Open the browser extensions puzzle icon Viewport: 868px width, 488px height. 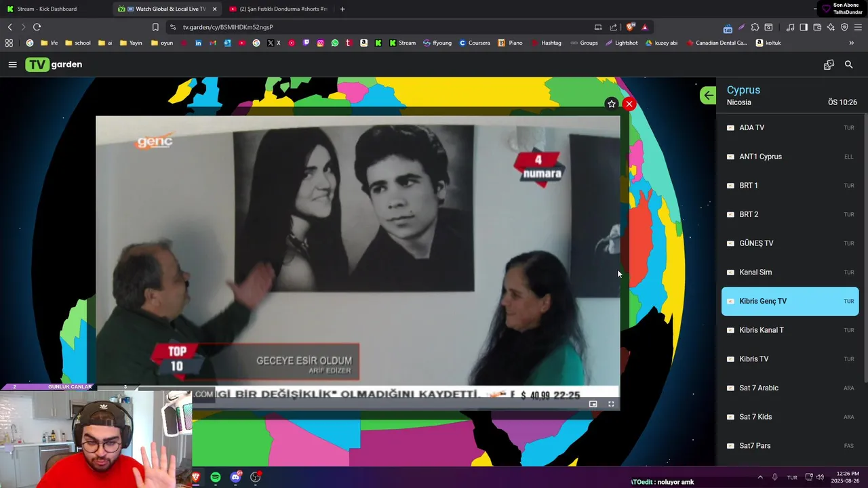[x=755, y=27]
